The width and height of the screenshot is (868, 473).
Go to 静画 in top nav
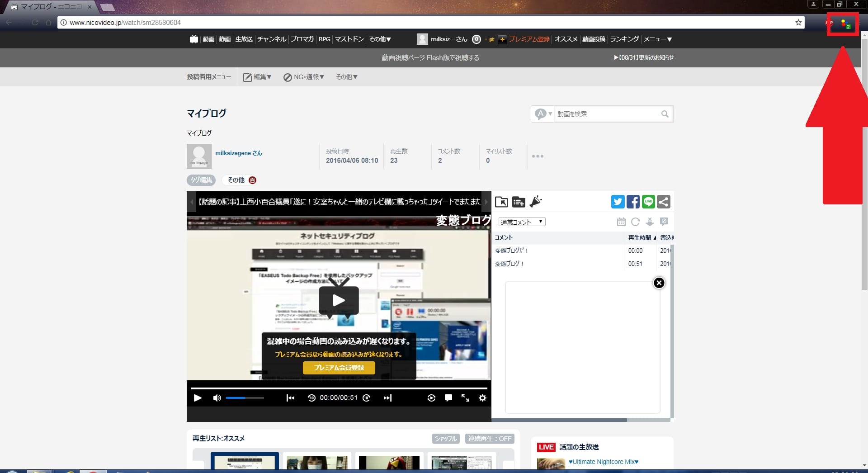click(x=225, y=39)
